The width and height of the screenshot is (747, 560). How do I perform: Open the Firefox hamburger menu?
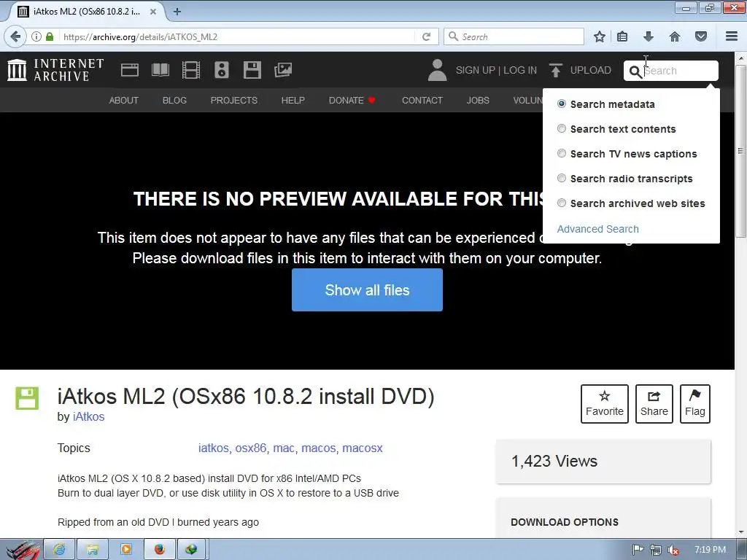point(732,36)
